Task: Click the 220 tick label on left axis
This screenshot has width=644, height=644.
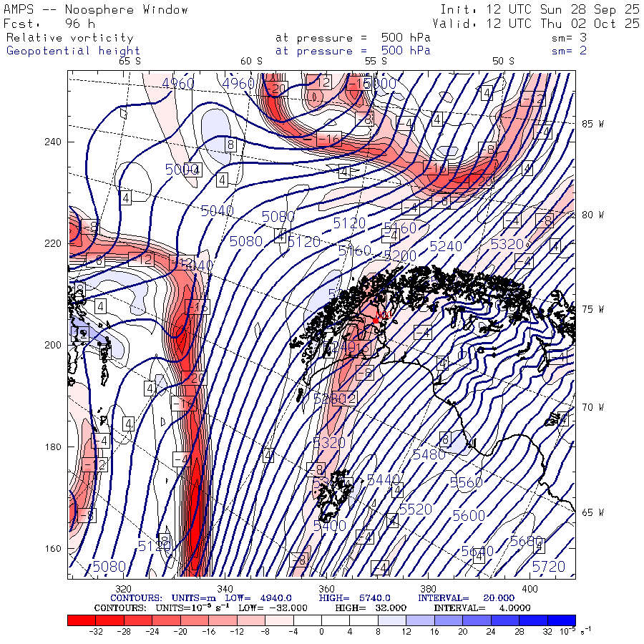Action: [52, 243]
